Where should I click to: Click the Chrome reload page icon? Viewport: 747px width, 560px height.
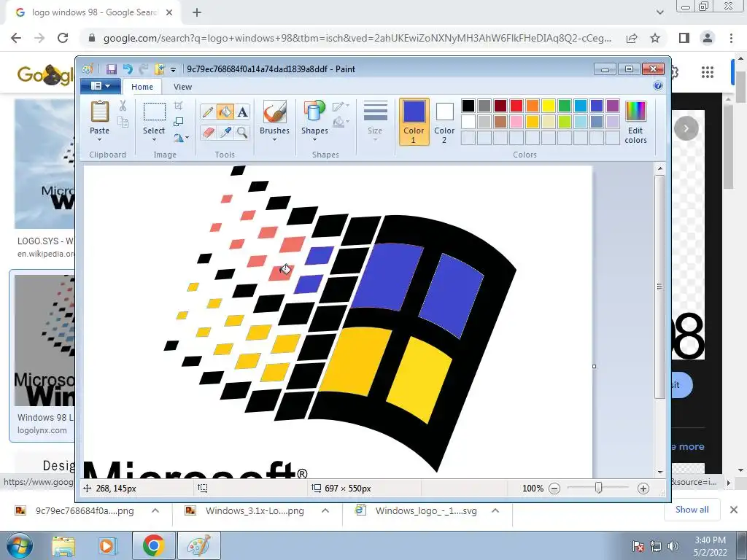pos(63,38)
